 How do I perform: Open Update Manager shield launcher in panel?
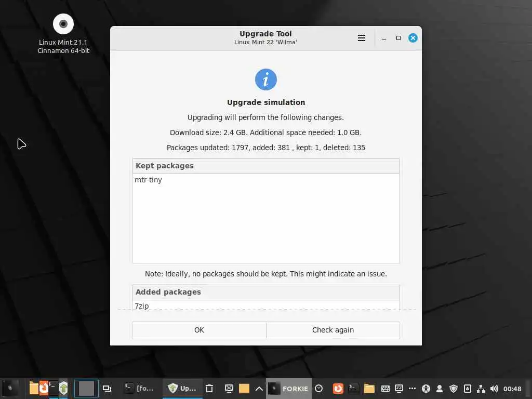tap(63, 388)
